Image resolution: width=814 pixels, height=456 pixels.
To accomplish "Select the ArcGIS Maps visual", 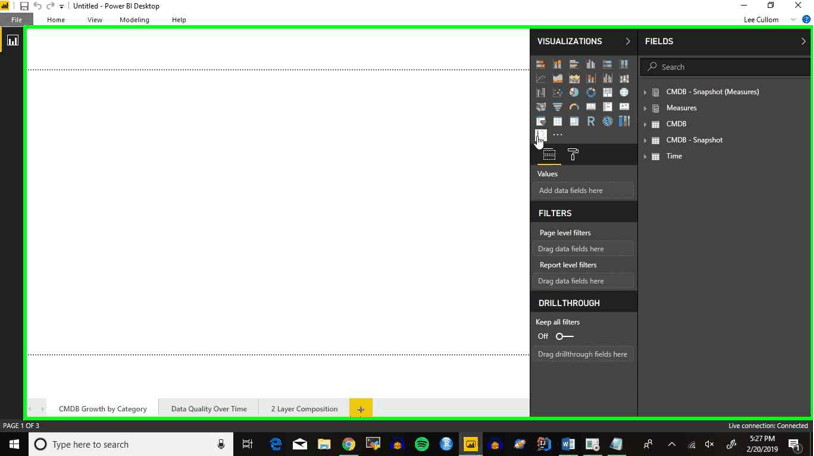I will click(607, 121).
